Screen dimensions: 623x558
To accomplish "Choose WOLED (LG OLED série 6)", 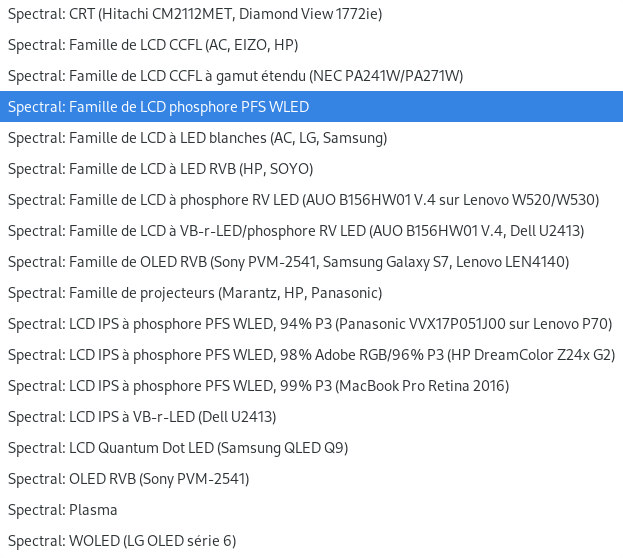I will 122,541.
